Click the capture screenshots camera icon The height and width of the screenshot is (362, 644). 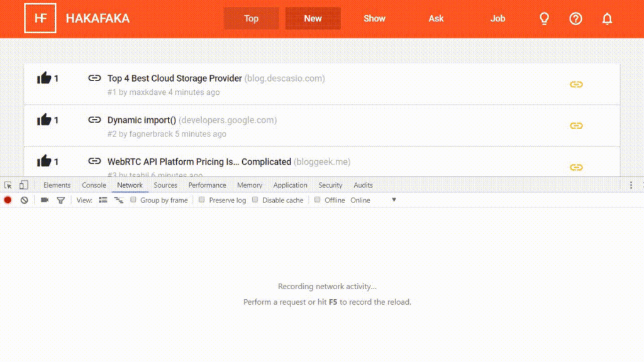(x=43, y=200)
